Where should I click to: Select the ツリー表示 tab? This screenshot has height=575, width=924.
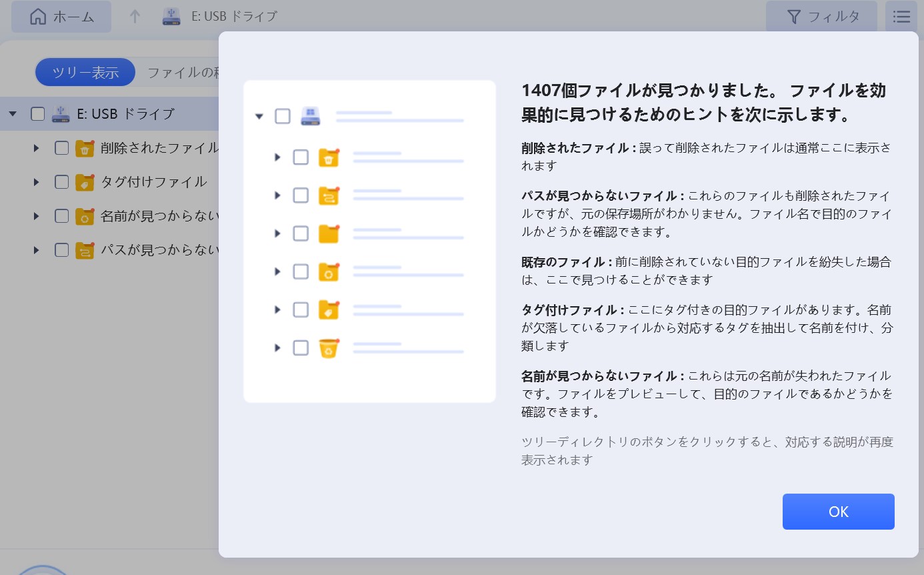[85, 73]
